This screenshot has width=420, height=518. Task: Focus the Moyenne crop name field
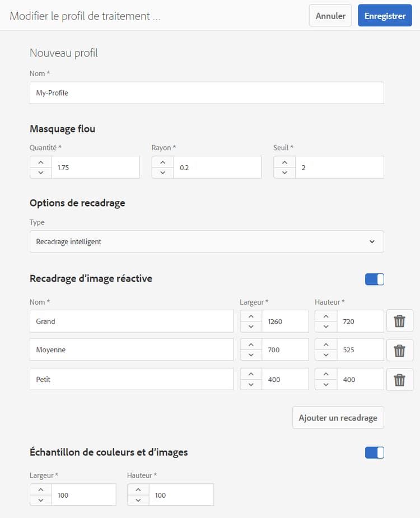point(132,350)
